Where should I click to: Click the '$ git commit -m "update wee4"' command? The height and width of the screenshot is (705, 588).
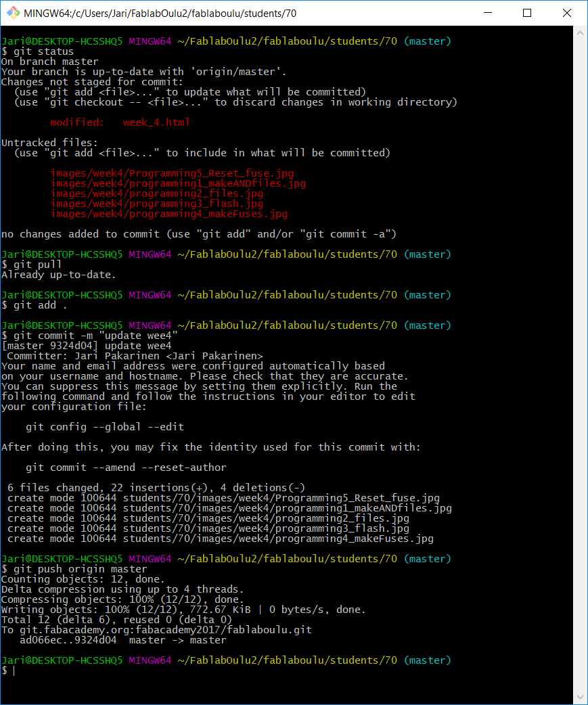click(89, 336)
